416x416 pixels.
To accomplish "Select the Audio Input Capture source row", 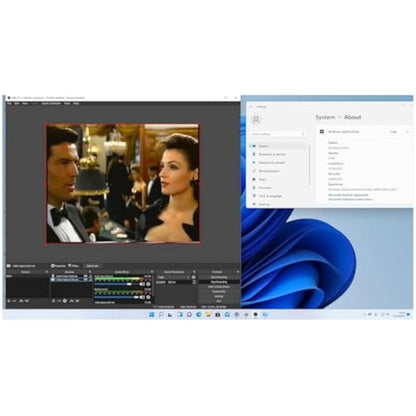I will (71, 276).
